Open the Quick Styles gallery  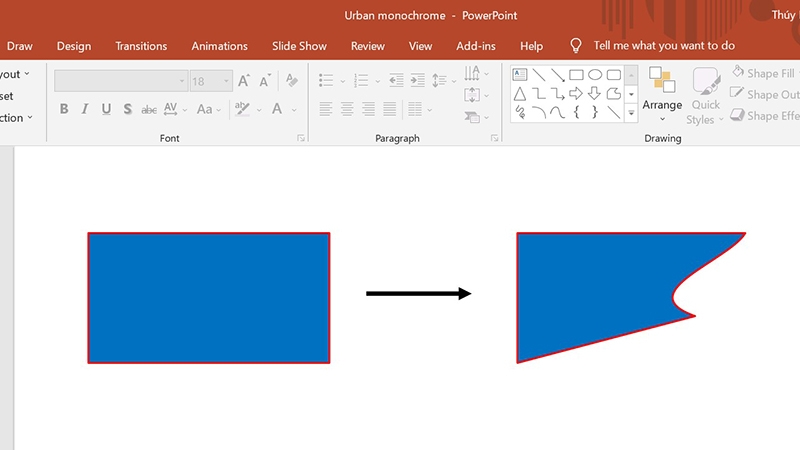[705, 96]
